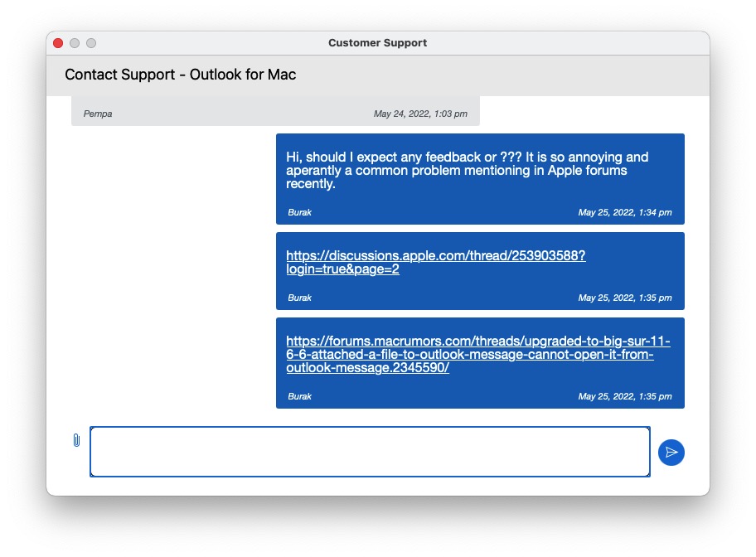Click "Burak" under the Apple discussions link
756x557 pixels.
(299, 298)
